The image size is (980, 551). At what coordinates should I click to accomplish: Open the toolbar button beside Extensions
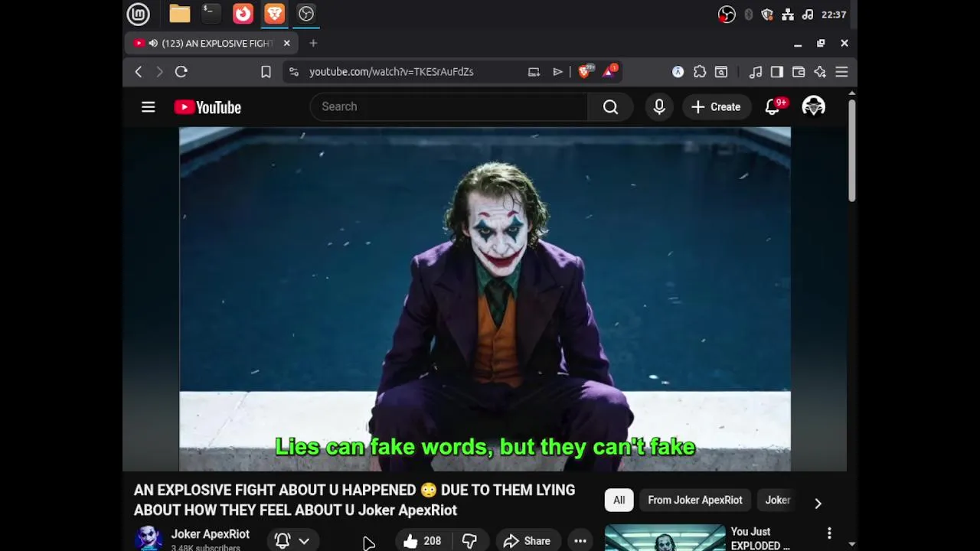tap(721, 72)
